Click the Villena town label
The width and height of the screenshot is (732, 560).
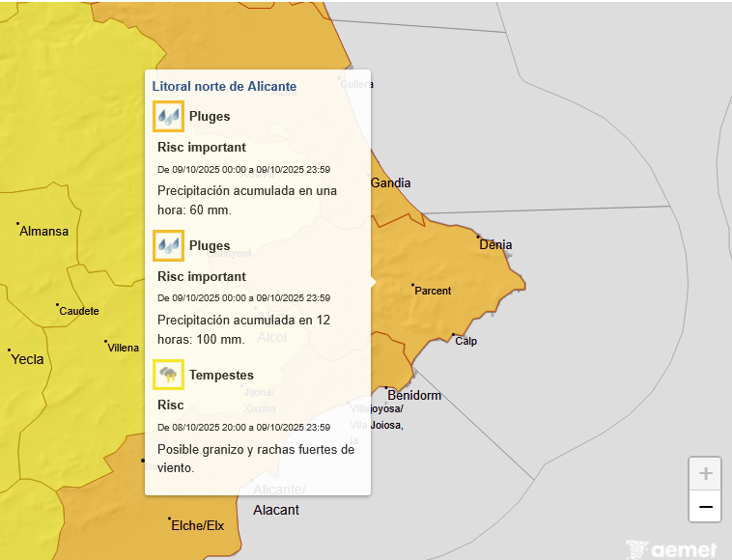tap(123, 348)
